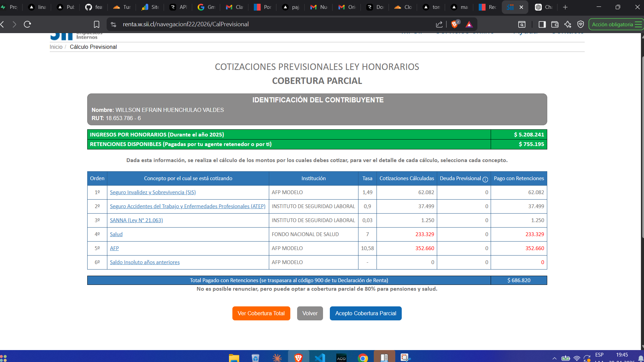This screenshot has height=362, width=644.
Task: Open the Brave VPN shield icon
Action: [x=581, y=24]
